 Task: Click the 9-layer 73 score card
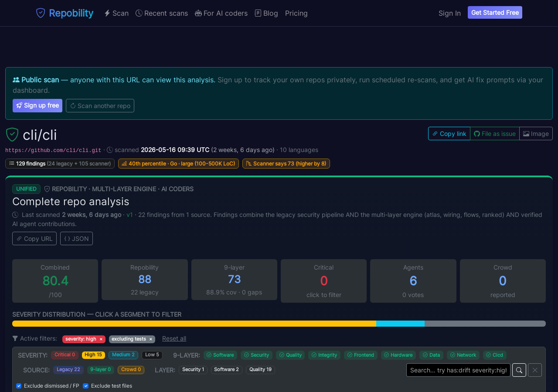tap(234, 280)
